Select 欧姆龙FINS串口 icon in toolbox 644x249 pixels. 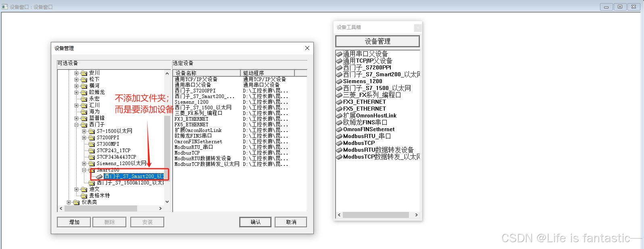click(339, 123)
